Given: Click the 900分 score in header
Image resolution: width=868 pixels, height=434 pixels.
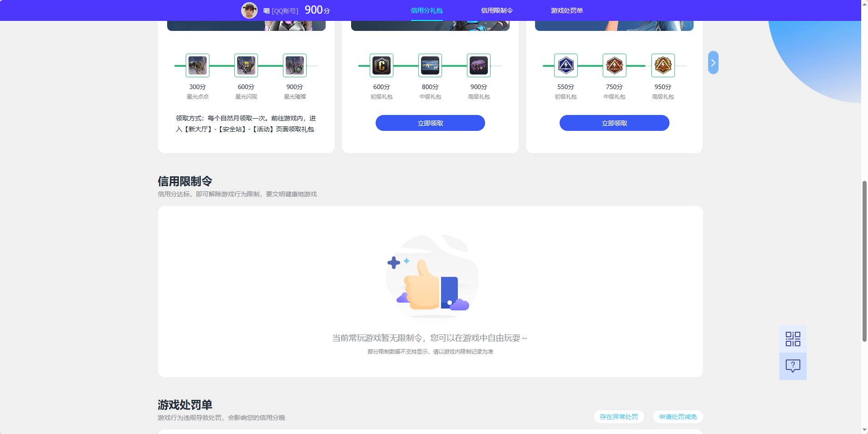Looking at the screenshot, I should (317, 10).
